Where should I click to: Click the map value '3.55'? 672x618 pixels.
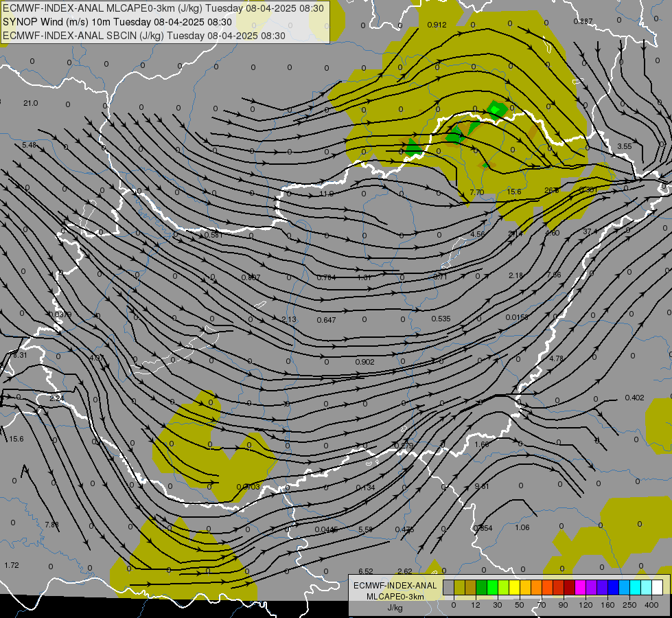pyautogui.click(x=625, y=146)
